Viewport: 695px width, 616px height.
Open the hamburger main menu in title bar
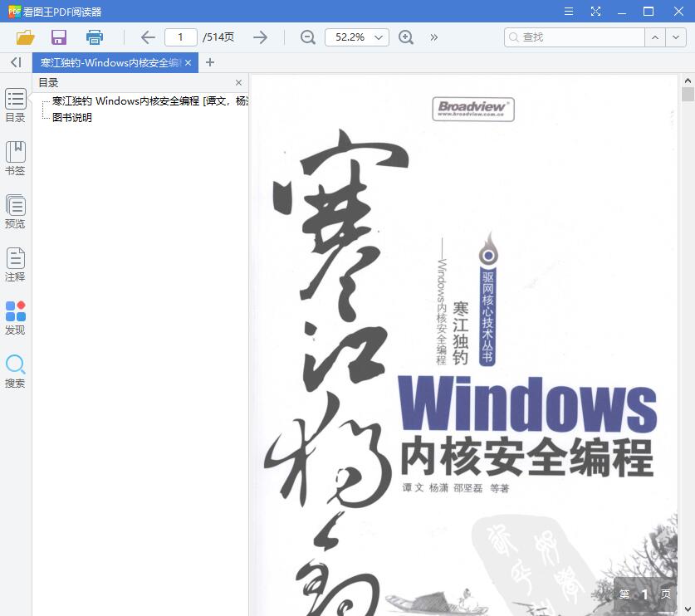[x=569, y=11]
